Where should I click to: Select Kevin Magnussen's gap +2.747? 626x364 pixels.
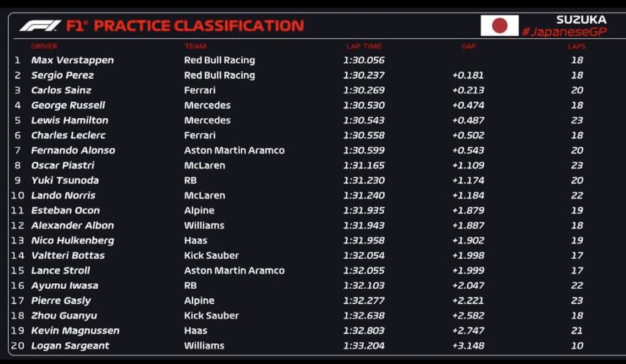tap(468, 331)
